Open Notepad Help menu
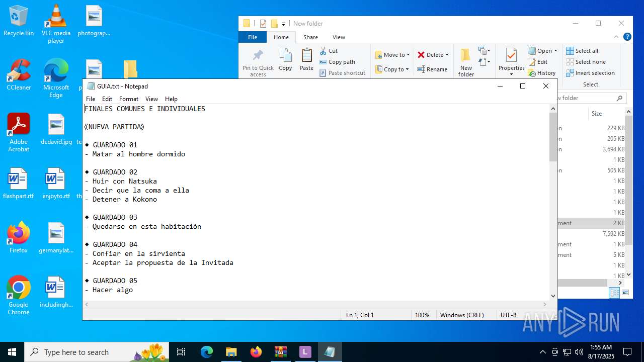644x362 pixels. [171, 99]
